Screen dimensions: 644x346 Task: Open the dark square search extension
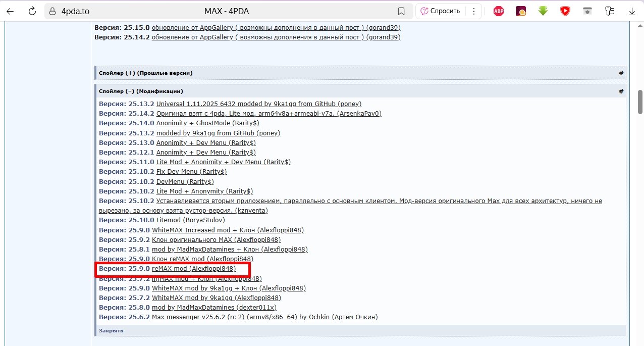coord(521,11)
